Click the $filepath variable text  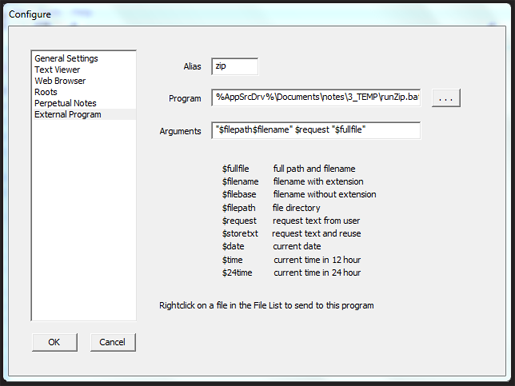pos(239,208)
